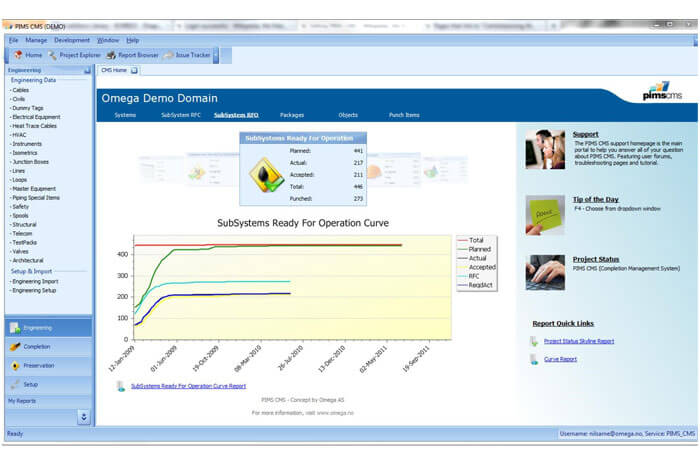Show the SubSystem RFC tab

[x=181, y=115]
